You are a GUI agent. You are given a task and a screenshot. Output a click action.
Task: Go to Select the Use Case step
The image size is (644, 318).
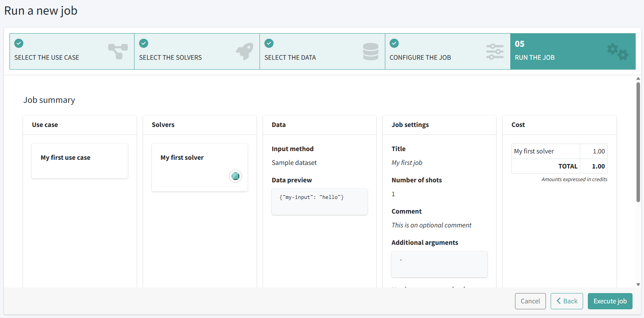47,57
